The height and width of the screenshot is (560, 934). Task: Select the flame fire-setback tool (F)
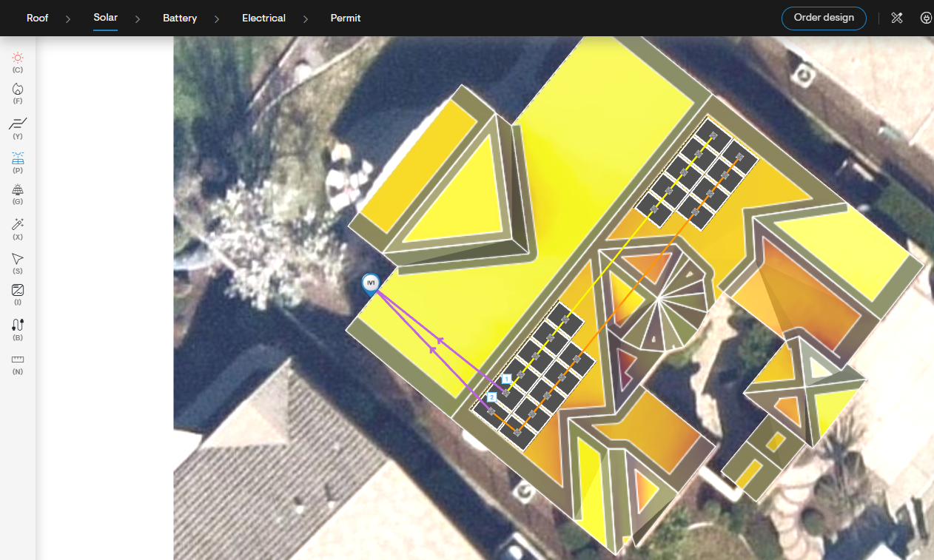point(18,89)
